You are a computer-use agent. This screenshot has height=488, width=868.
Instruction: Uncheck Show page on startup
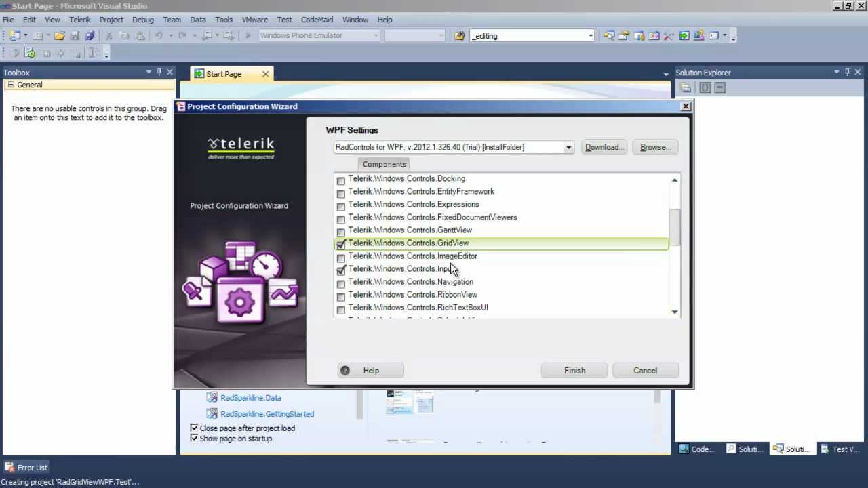[194, 439]
